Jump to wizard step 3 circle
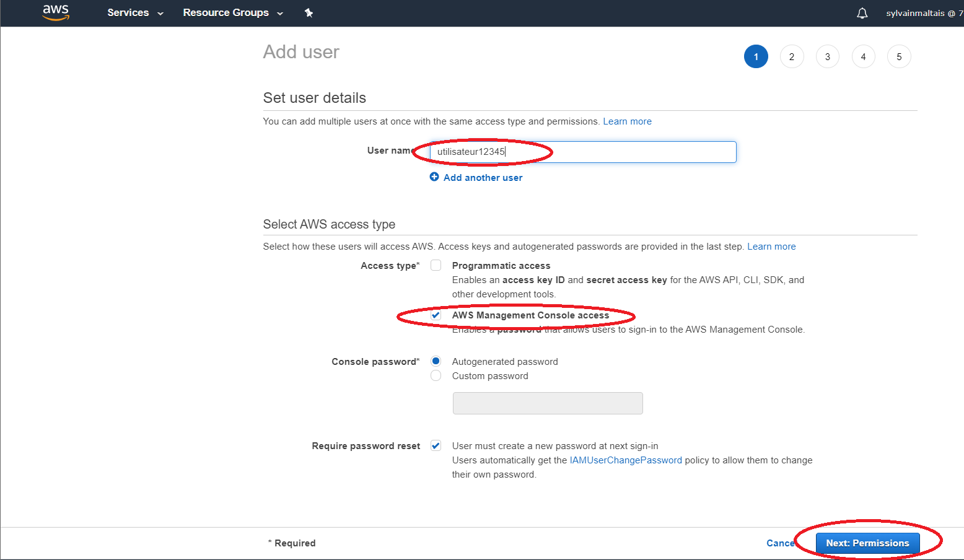964x560 pixels. pyautogui.click(x=827, y=56)
